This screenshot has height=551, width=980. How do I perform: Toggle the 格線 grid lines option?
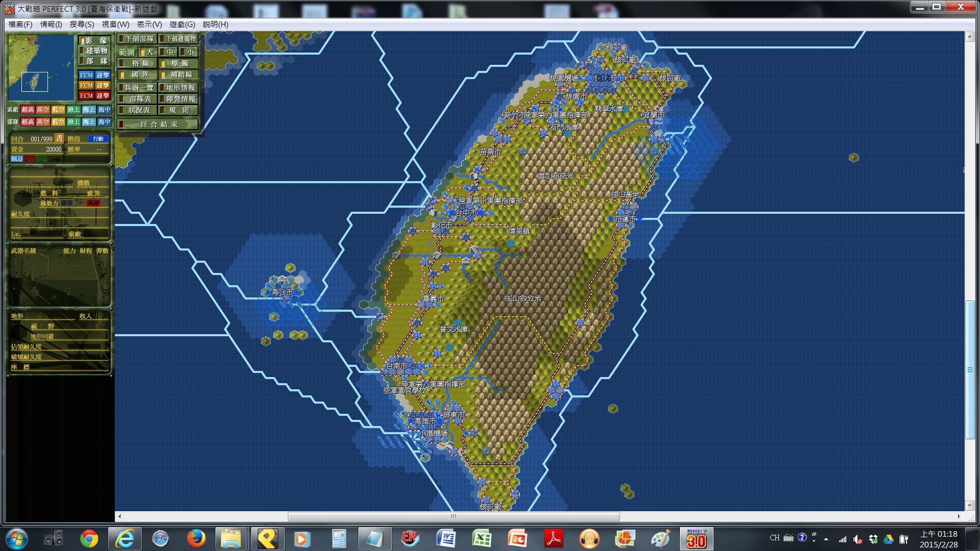(137, 63)
